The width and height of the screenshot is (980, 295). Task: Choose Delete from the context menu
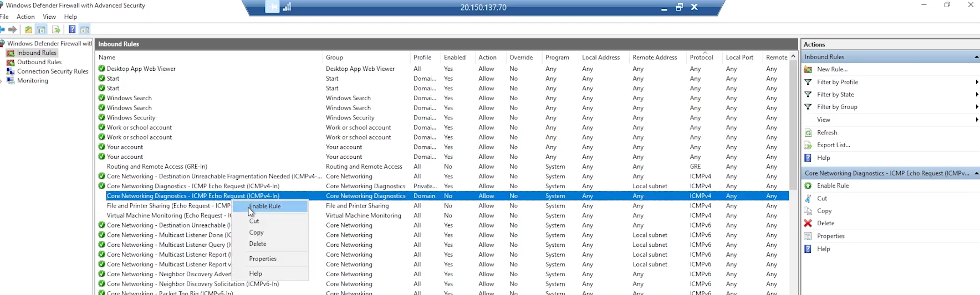click(x=270, y=244)
